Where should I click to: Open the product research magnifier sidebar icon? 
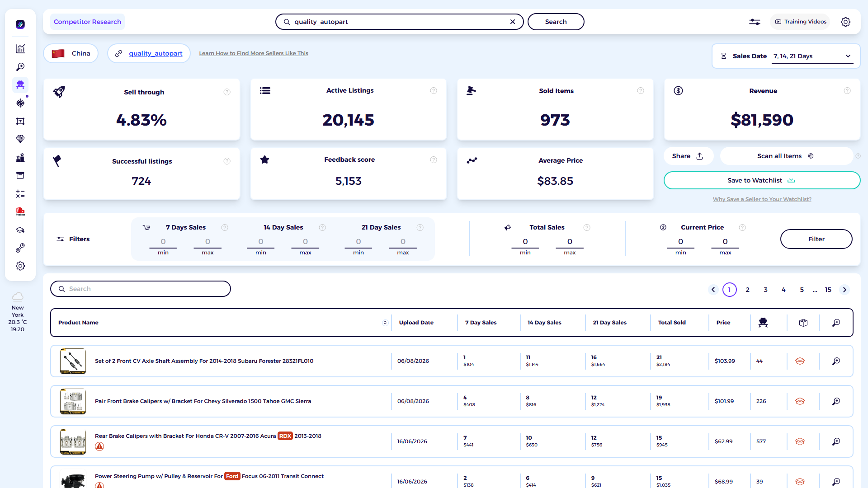[20, 67]
